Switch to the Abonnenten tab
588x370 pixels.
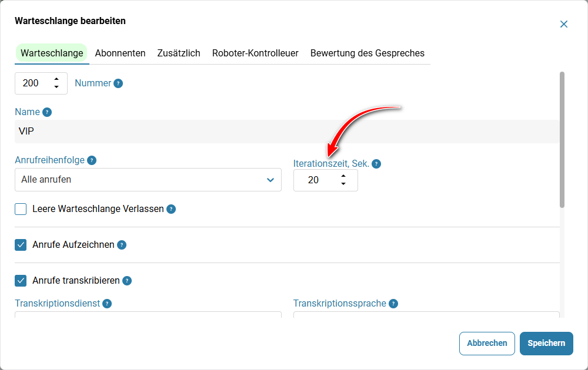120,53
